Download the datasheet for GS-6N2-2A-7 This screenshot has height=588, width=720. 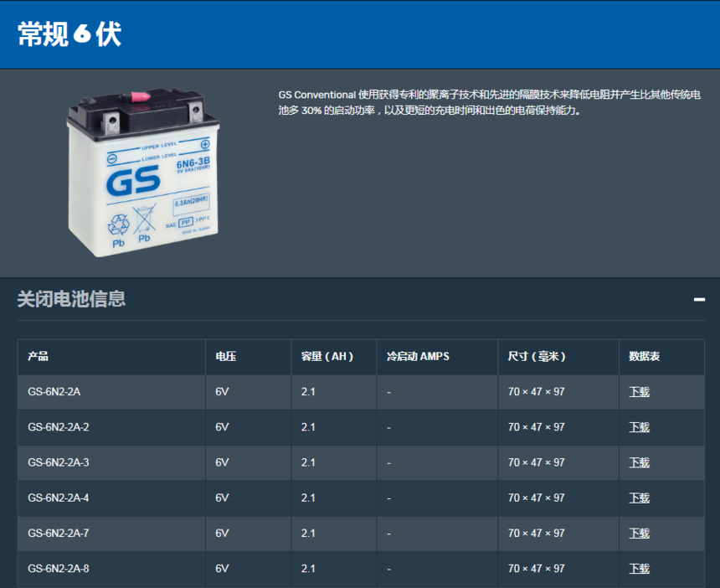[639, 534]
